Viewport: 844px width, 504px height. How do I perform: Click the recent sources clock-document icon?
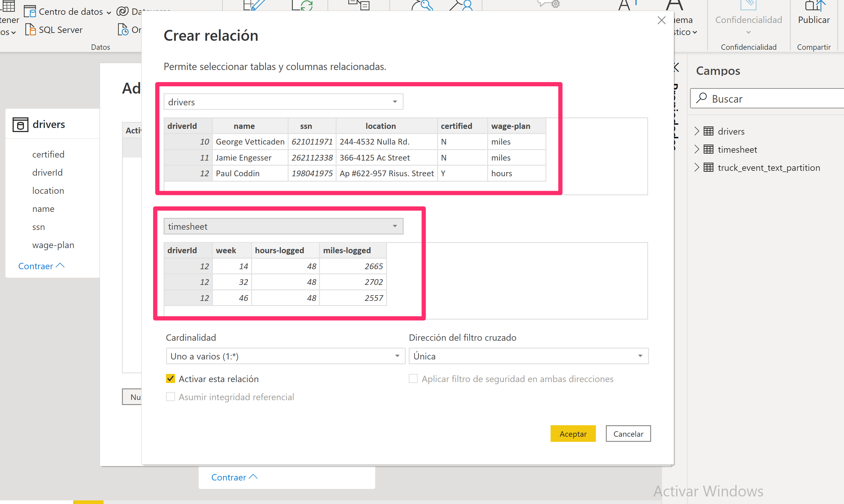tap(123, 30)
